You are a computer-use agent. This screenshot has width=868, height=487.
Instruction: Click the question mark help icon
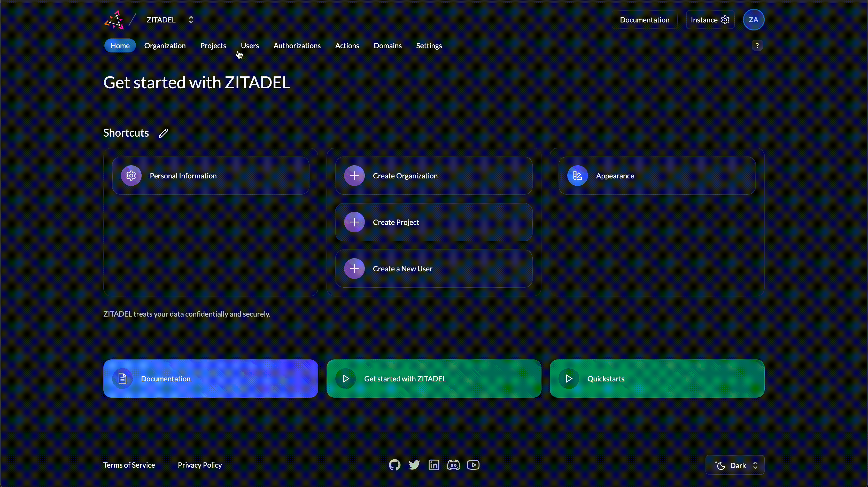(x=757, y=45)
